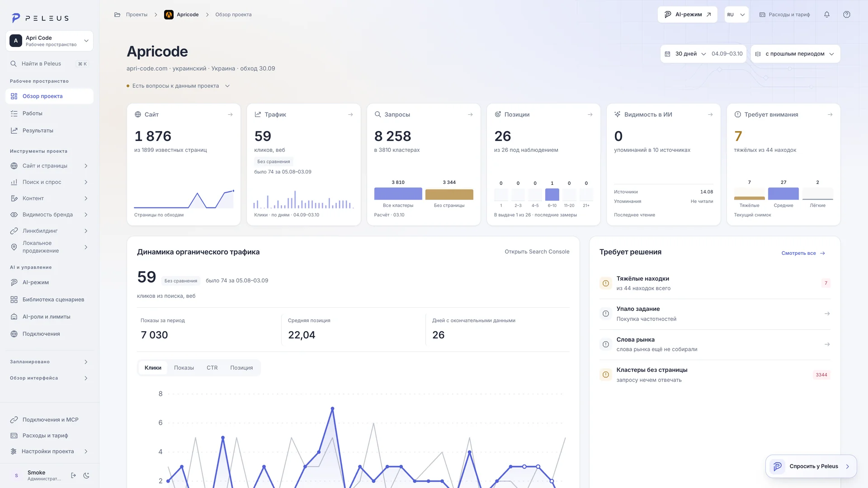Open Результаты in sidebar
The width and height of the screenshot is (868, 488).
point(49,131)
